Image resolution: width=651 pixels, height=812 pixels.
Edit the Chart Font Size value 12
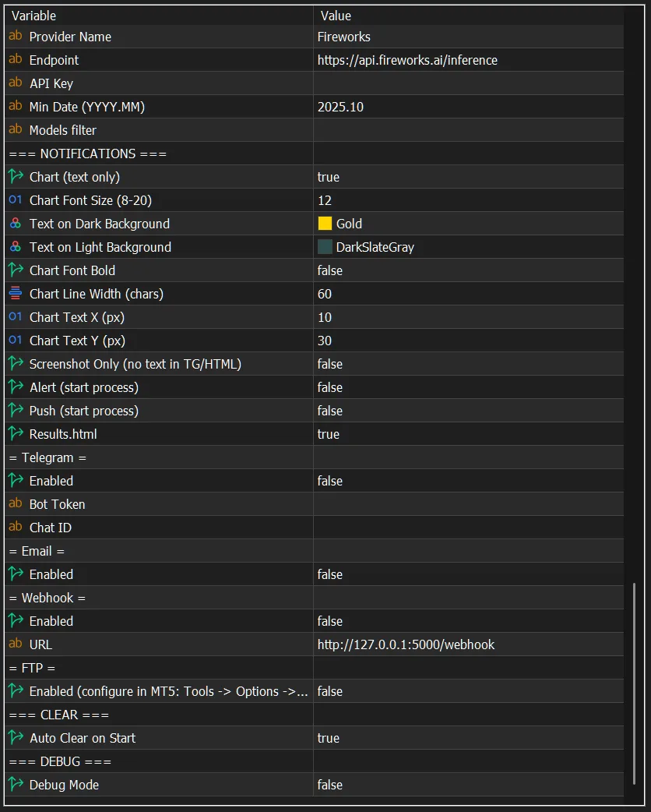[468, 200]
